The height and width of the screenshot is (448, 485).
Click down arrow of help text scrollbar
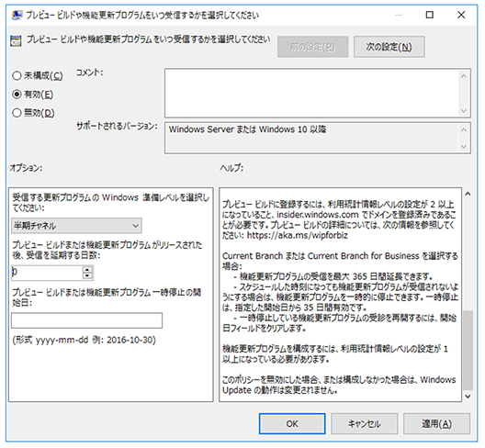[468, 396]
